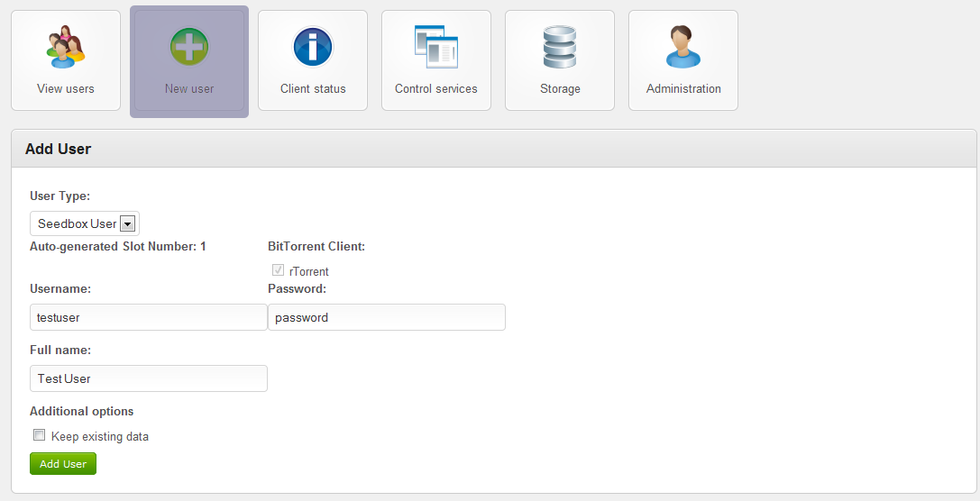Click the Keep existing data label
Screen dimensions: 980x501
[100, 437]
